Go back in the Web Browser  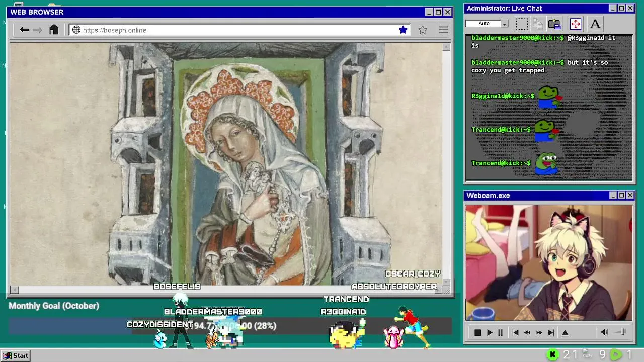(x=24, y=30)
